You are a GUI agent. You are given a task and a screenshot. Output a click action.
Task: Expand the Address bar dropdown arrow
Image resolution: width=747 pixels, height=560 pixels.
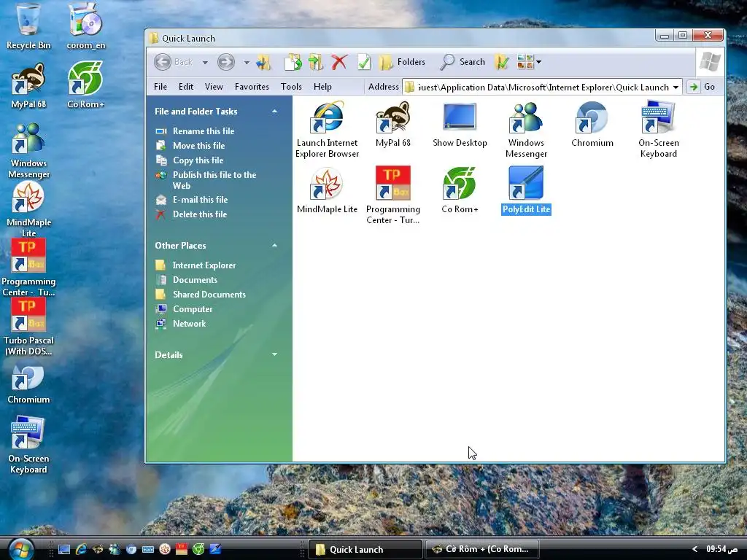click(676, 87)
